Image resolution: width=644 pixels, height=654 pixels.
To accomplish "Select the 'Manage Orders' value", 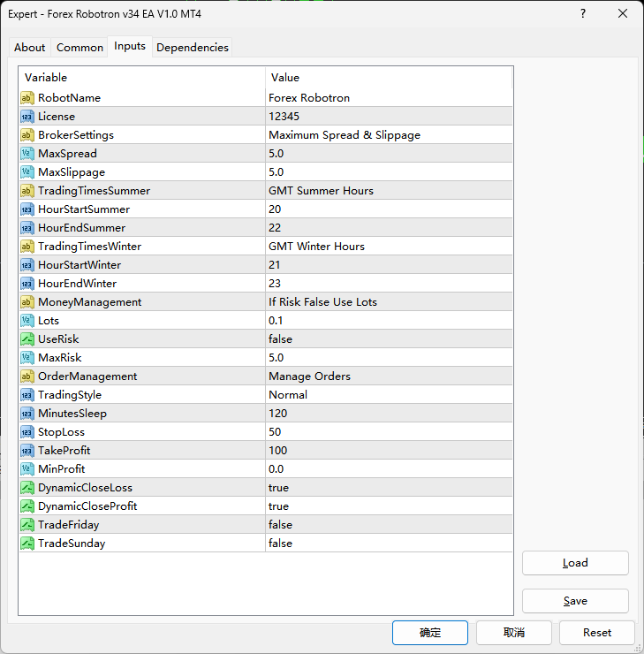I will 389,376.
